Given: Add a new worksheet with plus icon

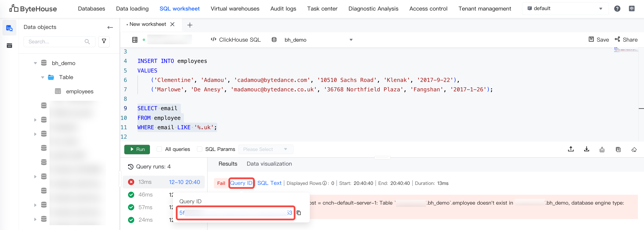Looking at the screenshot, I should point(190,25).
